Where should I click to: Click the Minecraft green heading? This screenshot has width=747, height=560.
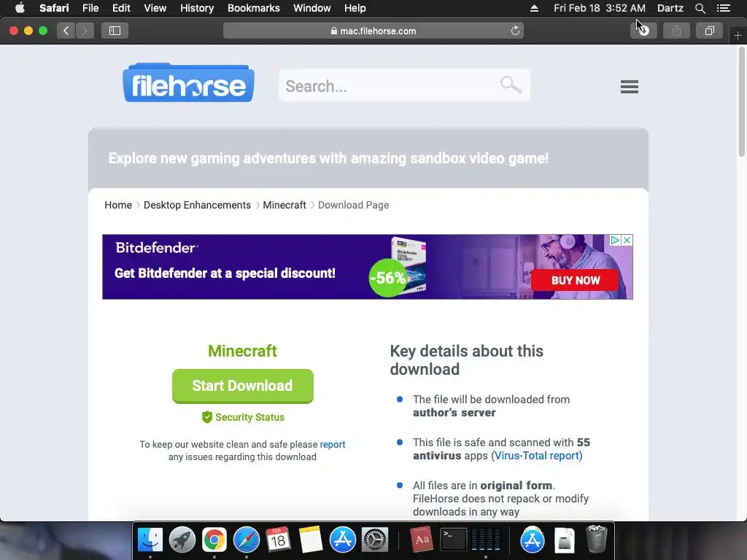coord(242,351)
